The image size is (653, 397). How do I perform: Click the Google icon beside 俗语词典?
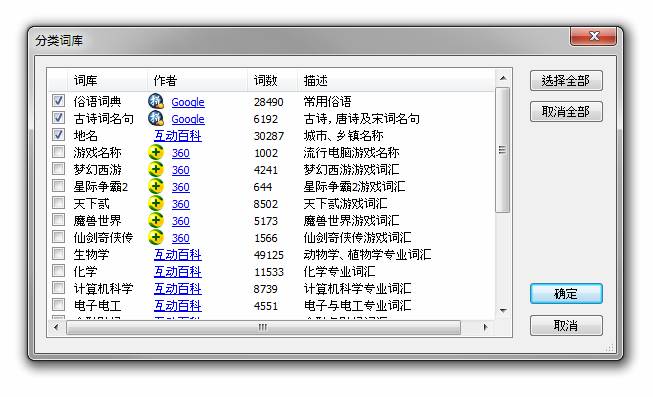click(156, 101)
